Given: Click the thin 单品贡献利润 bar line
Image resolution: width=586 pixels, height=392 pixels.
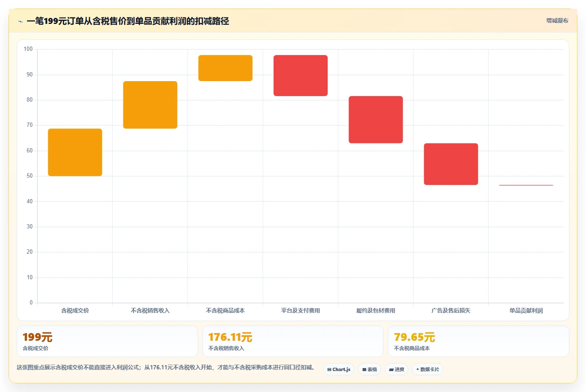Looking at the screenshot, I should [526, 185].
